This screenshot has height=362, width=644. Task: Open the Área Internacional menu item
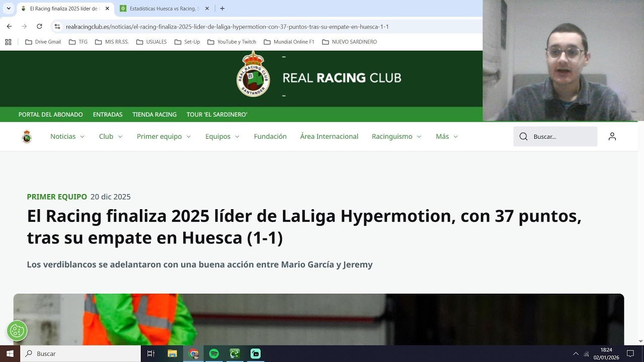(329, 136)
